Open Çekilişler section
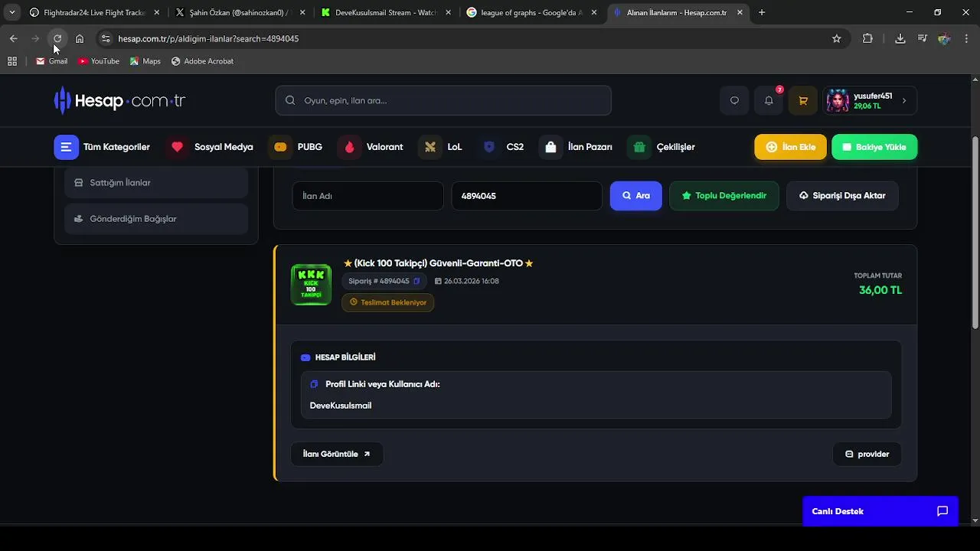980x551 pixels. 661,147
